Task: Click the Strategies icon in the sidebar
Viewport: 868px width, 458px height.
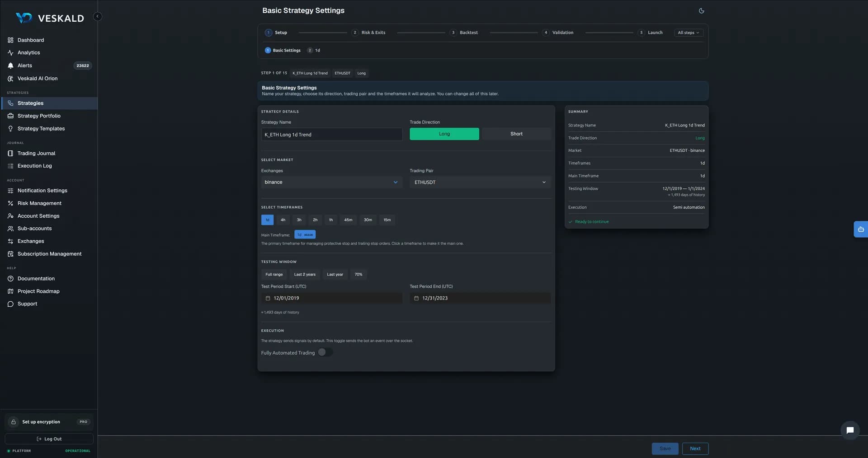Action: 10,103
